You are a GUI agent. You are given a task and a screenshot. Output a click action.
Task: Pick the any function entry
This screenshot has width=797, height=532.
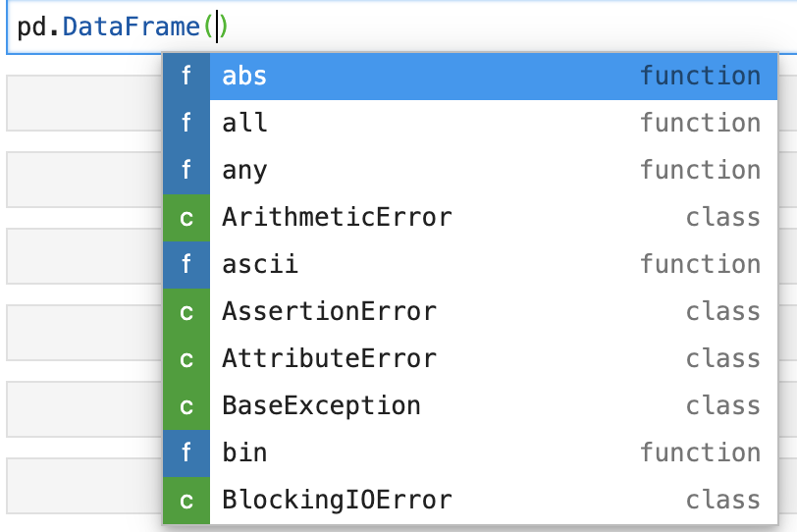(x=470, y=171)
